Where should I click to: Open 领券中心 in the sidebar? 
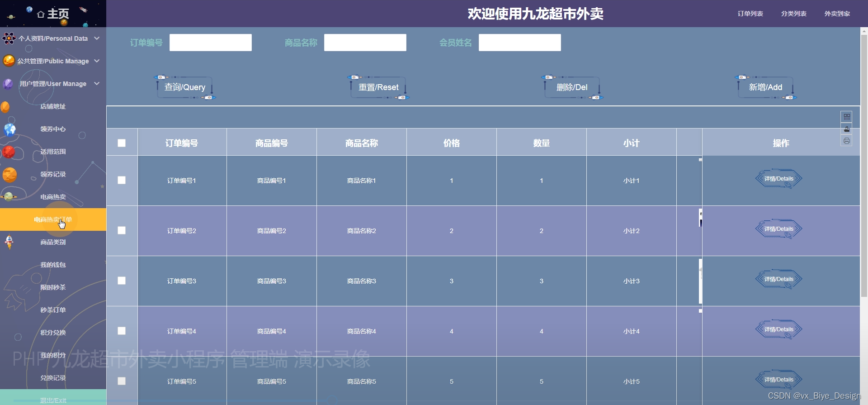click(53, 129)
